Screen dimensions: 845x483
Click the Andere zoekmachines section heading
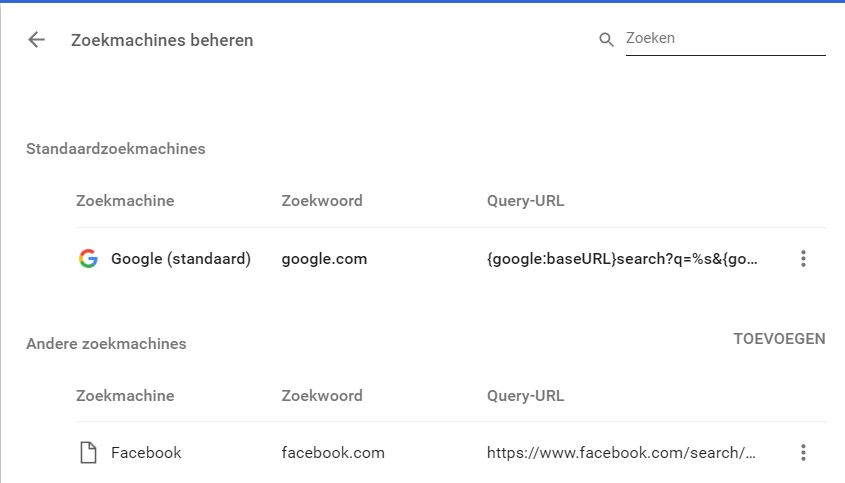pos(106,344)
